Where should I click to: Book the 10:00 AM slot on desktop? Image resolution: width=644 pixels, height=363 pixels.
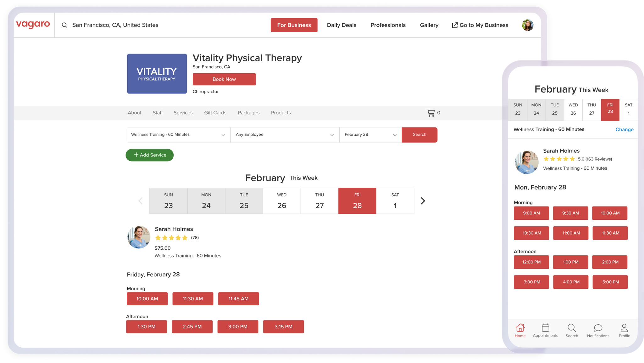[x=147, y=299]
